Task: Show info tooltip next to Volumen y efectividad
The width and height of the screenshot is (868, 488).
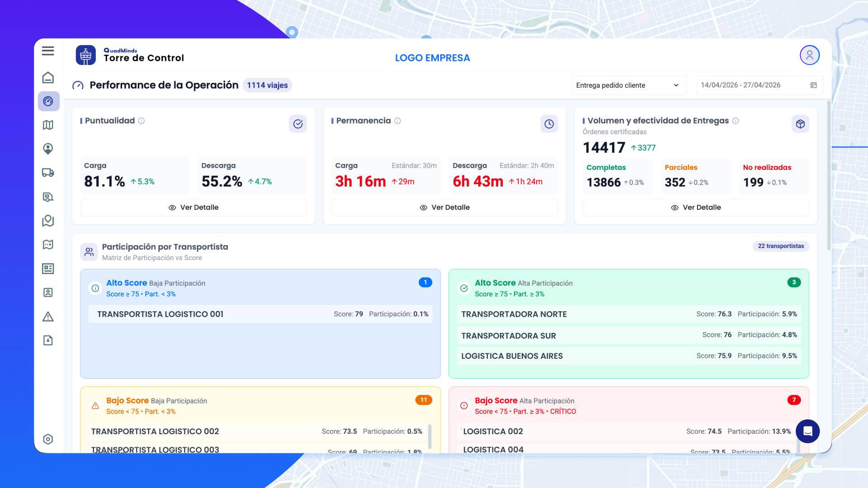Action: pos(736,121)
